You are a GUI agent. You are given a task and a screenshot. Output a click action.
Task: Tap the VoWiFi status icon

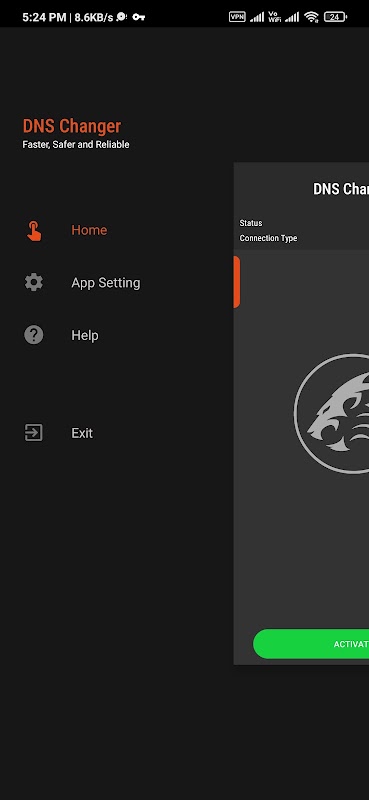pos(274,17)
